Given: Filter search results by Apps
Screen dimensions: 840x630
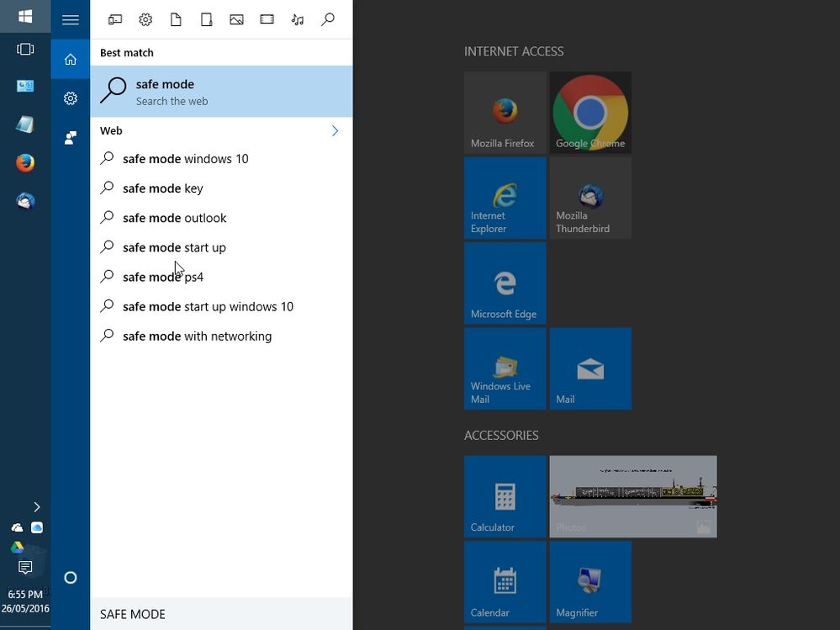Looking at the screenshot, I should point(115,20).
